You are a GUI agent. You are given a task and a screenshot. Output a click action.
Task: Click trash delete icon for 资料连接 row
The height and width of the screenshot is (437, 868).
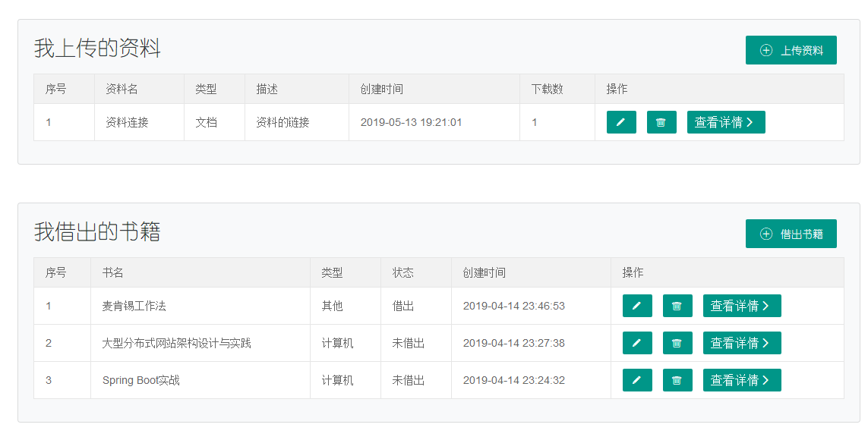[661, 122]
